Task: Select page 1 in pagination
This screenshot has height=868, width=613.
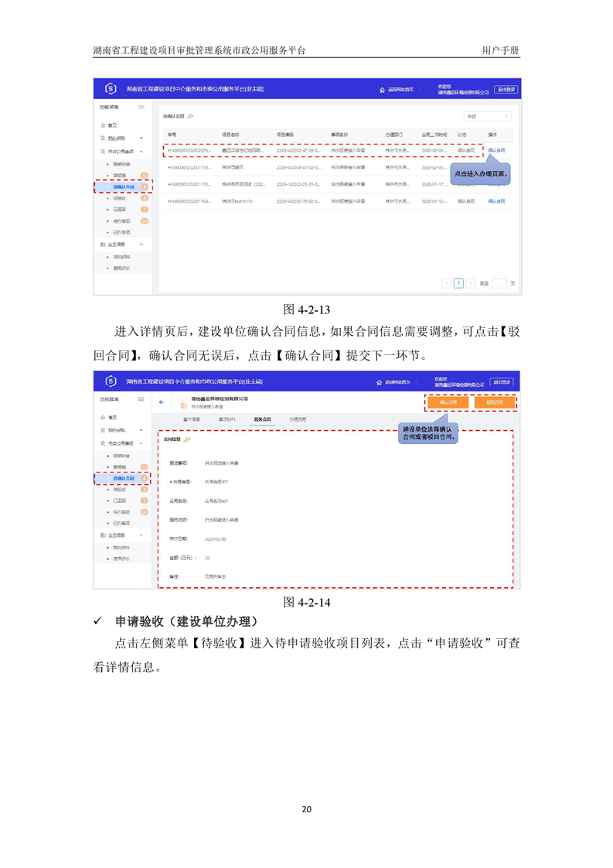Action: click(x=458, y=283)
